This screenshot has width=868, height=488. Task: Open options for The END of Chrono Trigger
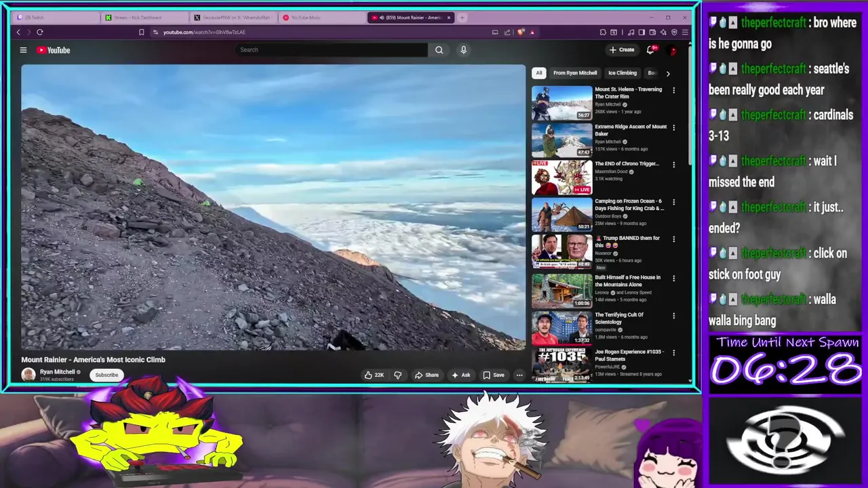click(x=673, y=165)
